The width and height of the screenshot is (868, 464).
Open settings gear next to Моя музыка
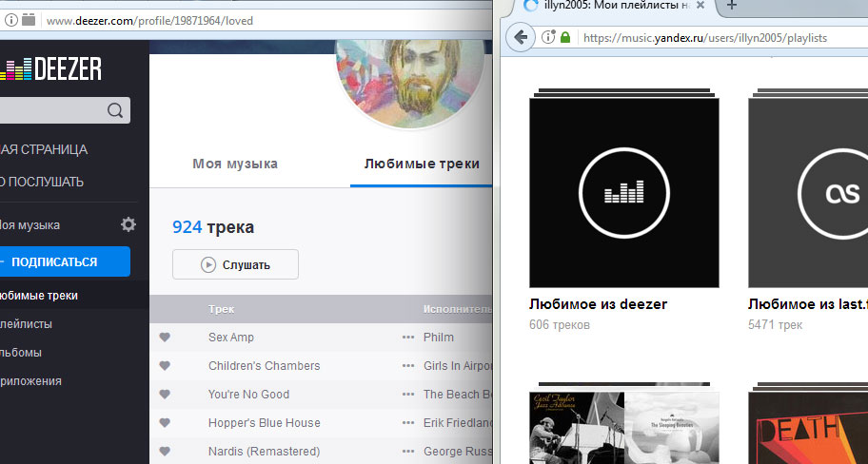128,224
